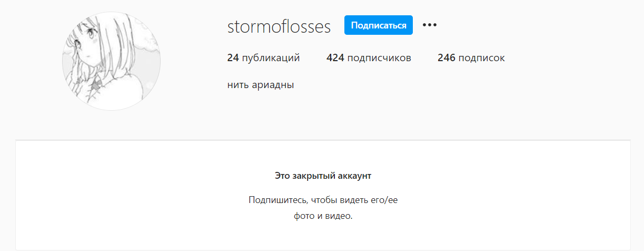The height and width of the screenshot is (251, 644).
Task: Open the 246 подписок following list
Action: 471,58
